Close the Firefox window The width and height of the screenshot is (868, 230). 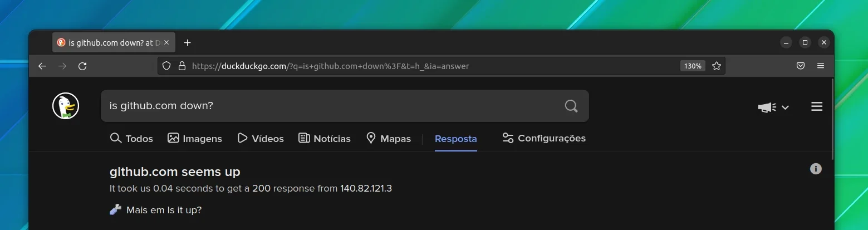point(824,42)
